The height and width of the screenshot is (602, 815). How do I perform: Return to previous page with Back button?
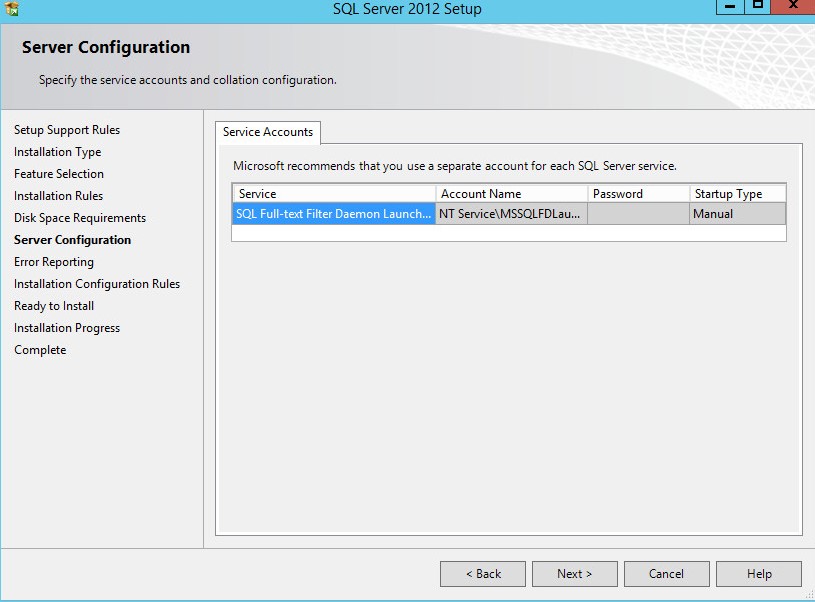483,574
